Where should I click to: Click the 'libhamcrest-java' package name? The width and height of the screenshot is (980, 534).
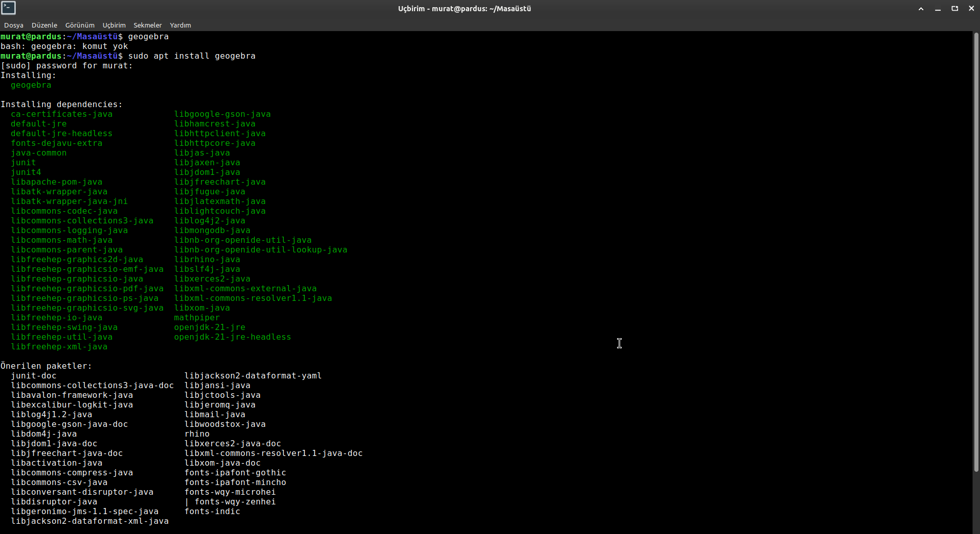(x=215, y=124)
